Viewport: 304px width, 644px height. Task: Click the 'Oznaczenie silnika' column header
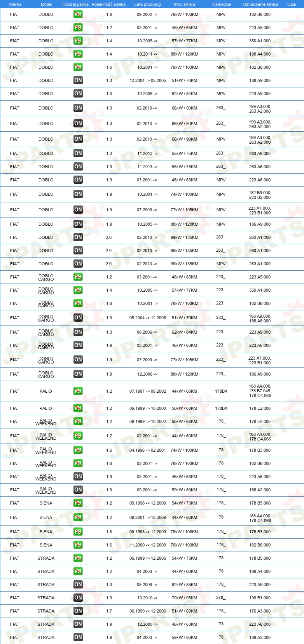pos(260,4)
